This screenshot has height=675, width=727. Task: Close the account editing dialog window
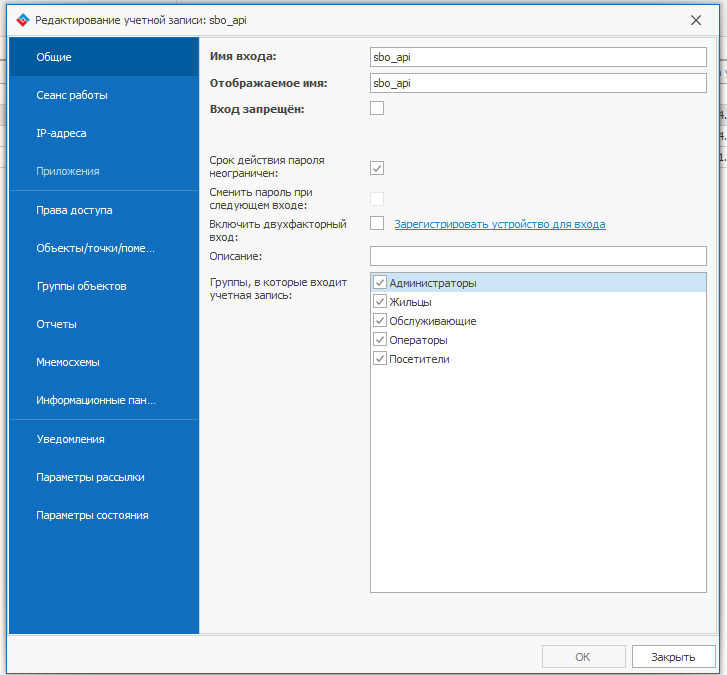pos(695,19)
